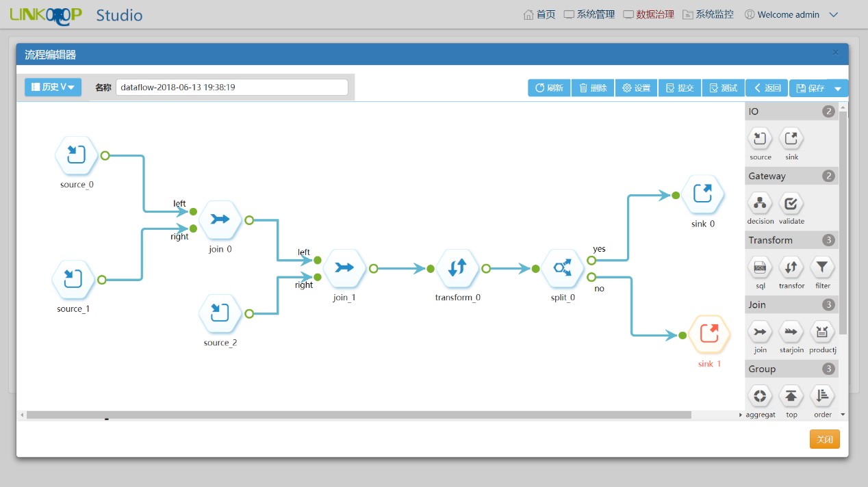Select the split_0 node
This screenshot has width=868, height=487.
[563, 268]
